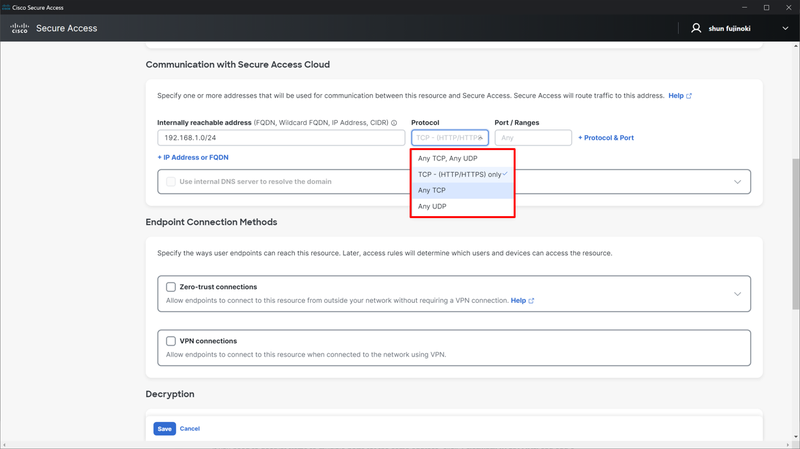Select Any TCP, Any UDP option
The width and height of the screenshot is (800, 449).
pyautogui.click(x=462, y=158)
